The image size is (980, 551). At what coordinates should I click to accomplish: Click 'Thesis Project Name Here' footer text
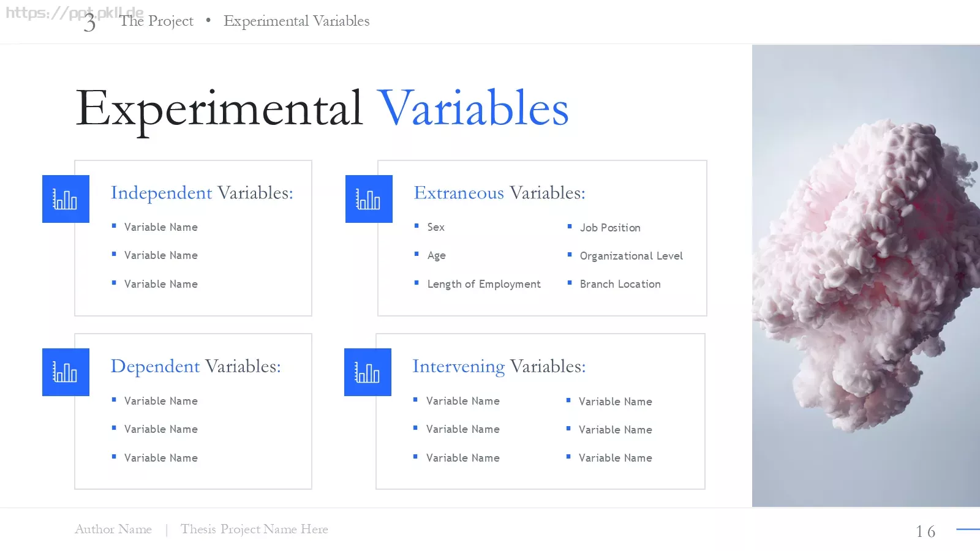254,529
